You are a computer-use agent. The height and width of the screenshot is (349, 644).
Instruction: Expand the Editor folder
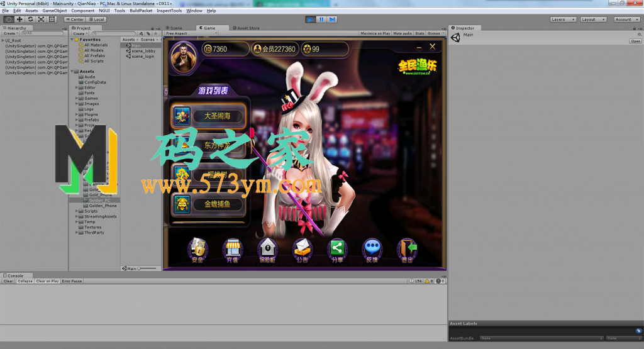click(77, 87)
